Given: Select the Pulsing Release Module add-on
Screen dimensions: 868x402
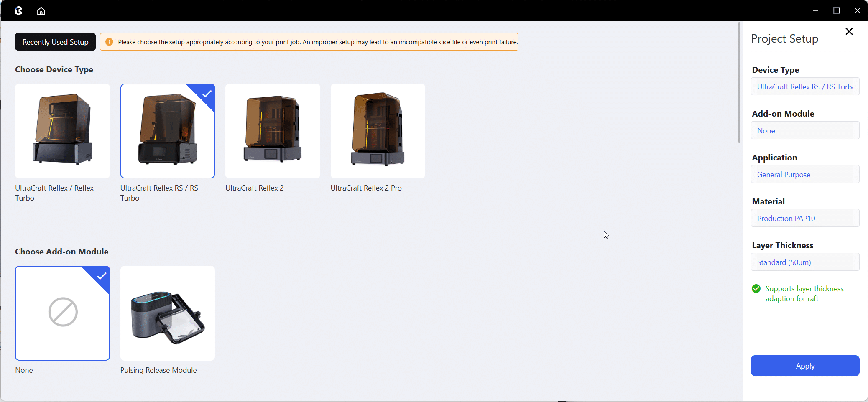Looking at the screenshot, I should (167, 313).
